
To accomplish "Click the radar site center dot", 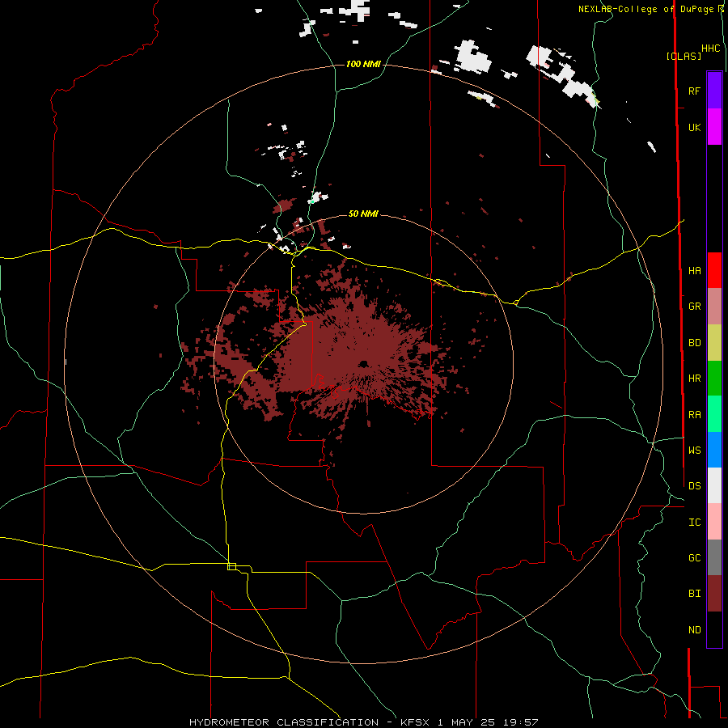I will [x=363, y=363].
